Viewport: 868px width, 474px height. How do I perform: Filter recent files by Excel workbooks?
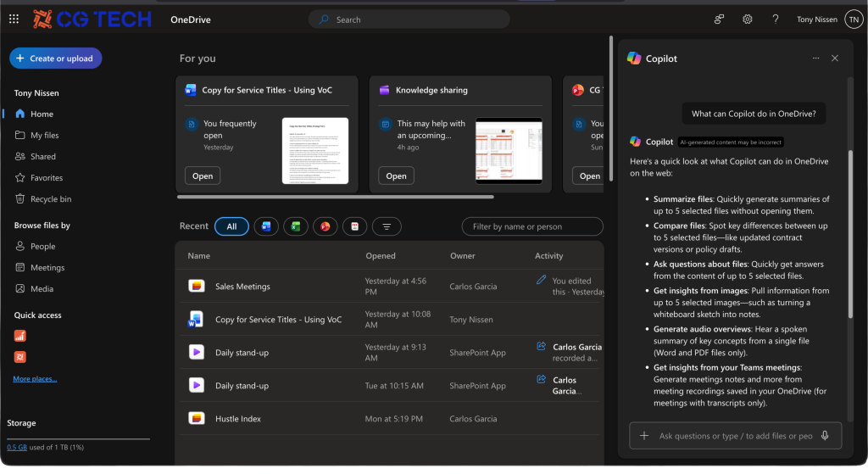pyautogui.click(x=296, y=226)
